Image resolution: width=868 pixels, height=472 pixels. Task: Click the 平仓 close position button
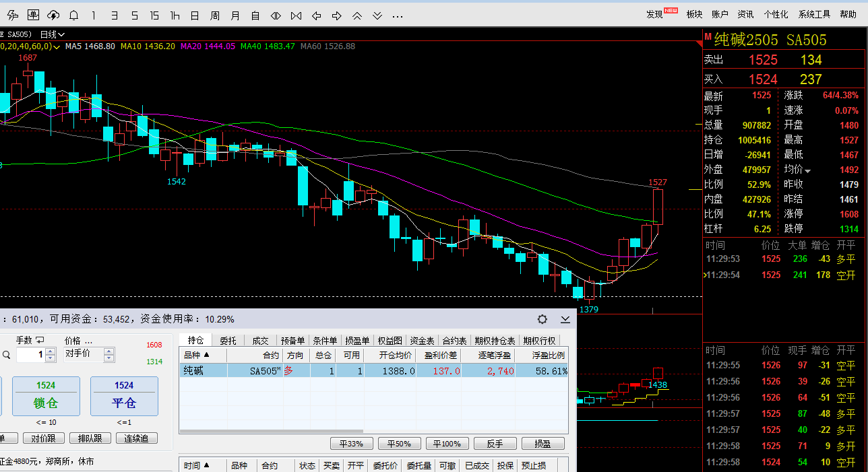pos(124,396)
